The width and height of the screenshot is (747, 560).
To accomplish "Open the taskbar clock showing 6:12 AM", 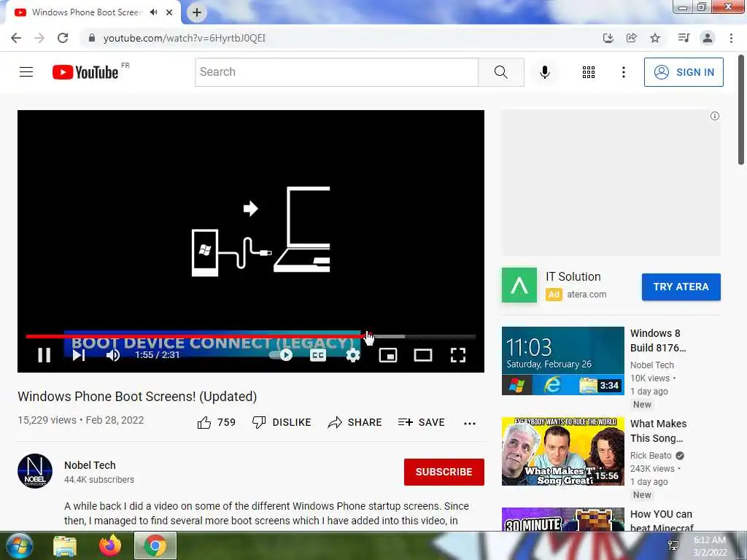I will coord(710,546).
